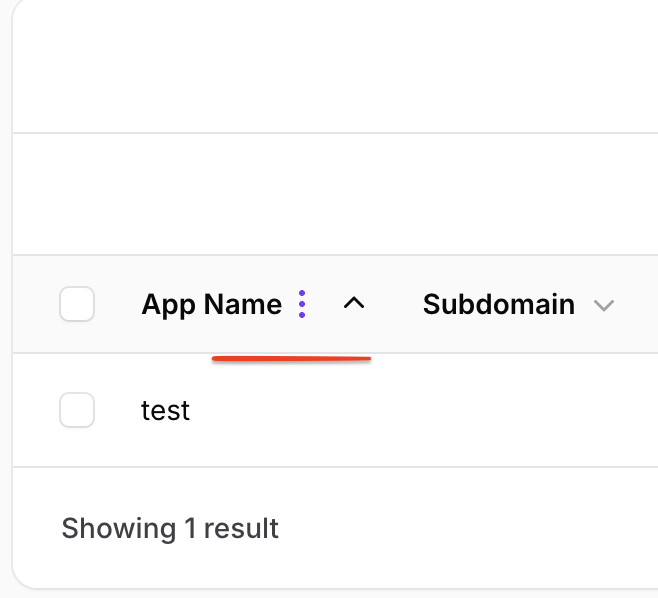Sort the table by App Name label
The image size is (658, 598).
[x=211, y=304]
